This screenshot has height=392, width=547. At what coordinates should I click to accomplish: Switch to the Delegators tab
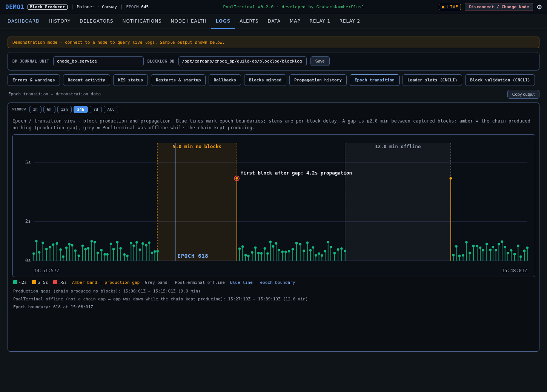click(97, 21)
